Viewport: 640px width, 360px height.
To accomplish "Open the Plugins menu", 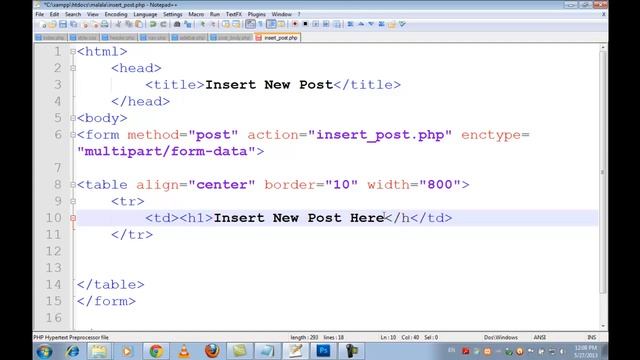I will click(x=256, y=14).
